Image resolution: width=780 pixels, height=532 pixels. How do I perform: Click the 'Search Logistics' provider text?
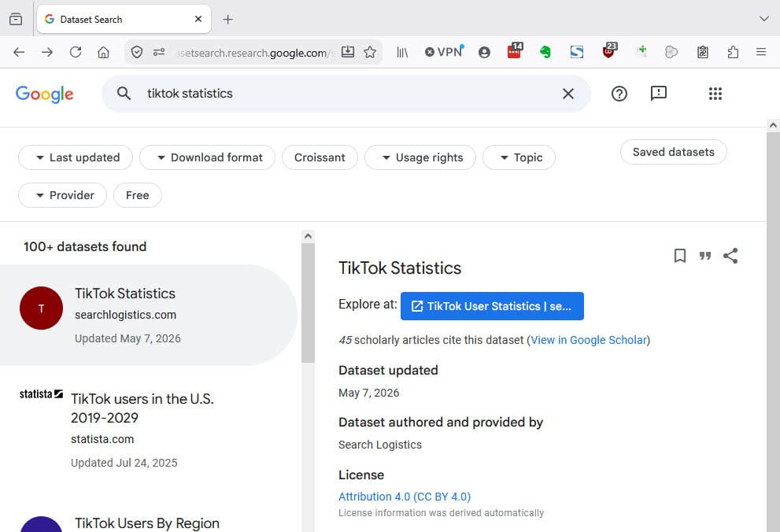point(380,445)
